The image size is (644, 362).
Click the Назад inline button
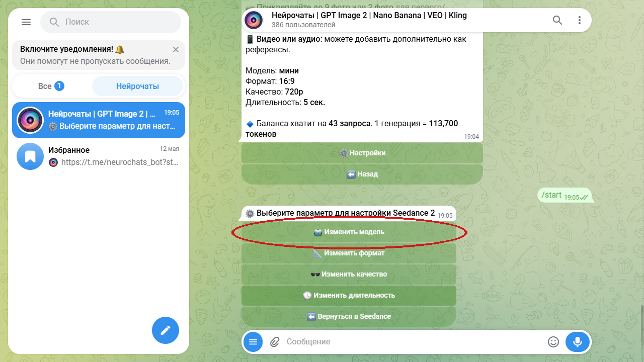pyautogui.click(x=362, y=174)
